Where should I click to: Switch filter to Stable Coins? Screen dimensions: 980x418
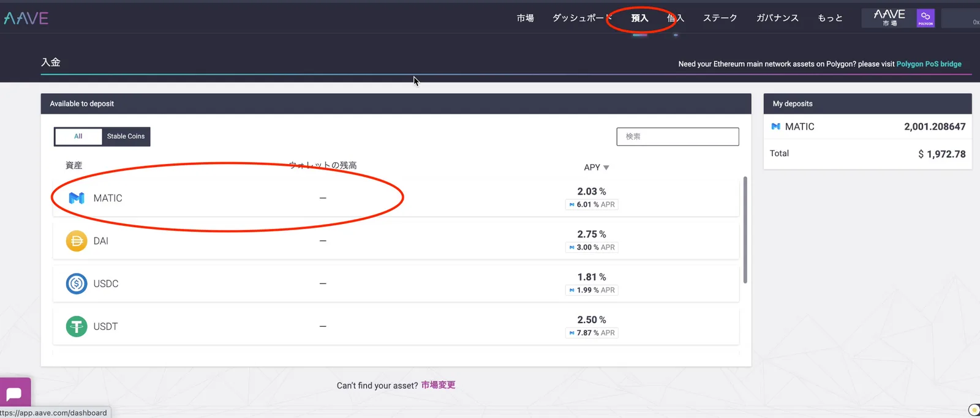[x=126, y=136]
